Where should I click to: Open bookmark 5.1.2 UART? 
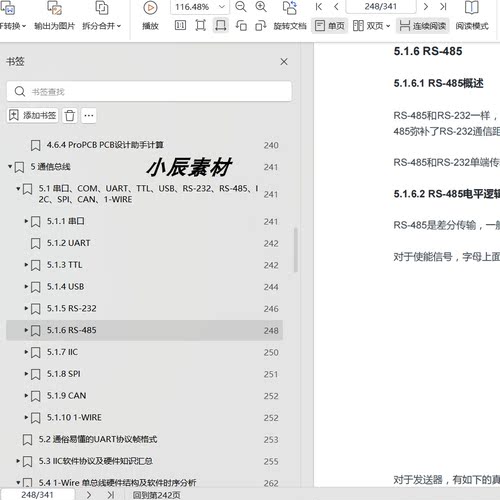68,243
